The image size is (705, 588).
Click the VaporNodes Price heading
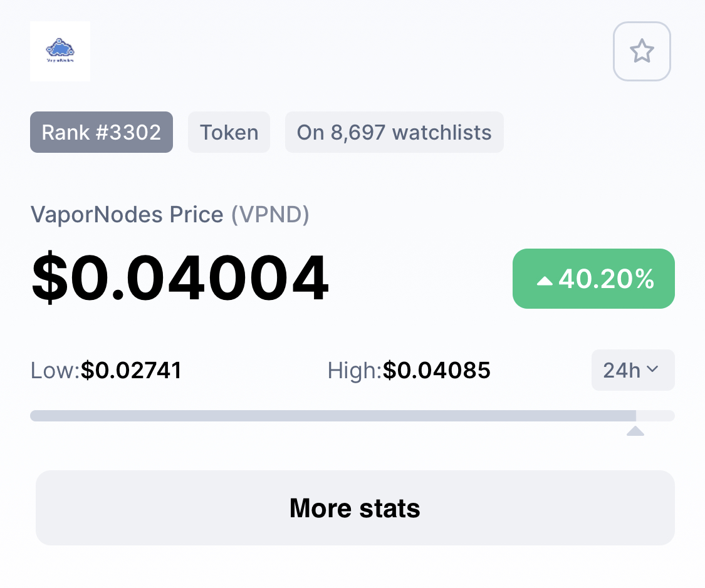point(127,214)
